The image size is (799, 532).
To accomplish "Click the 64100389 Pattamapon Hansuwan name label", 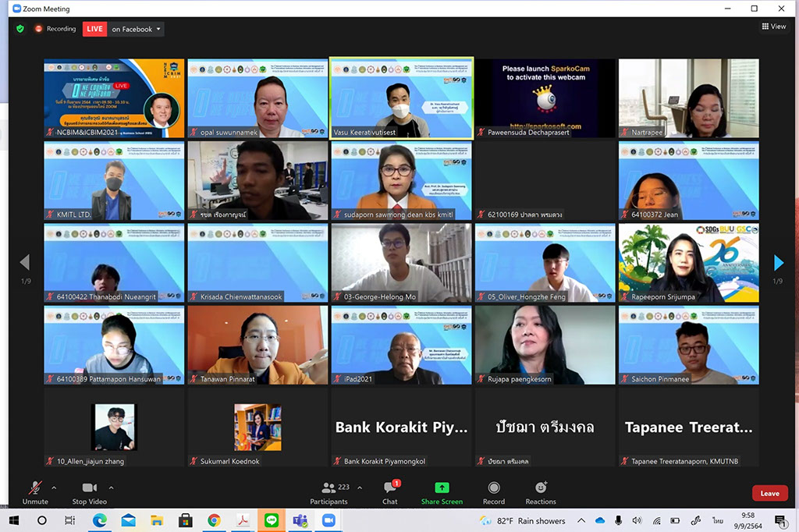I will (x=108, y=379).
